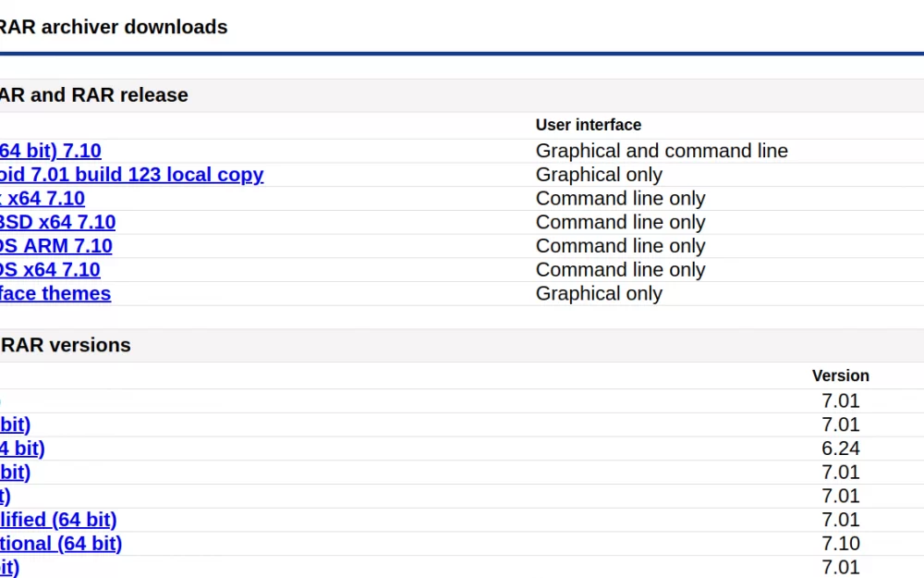Open the '64 bit) 7.10' download link
This screenshot has height=578, width=924.
tap(51, 151)
